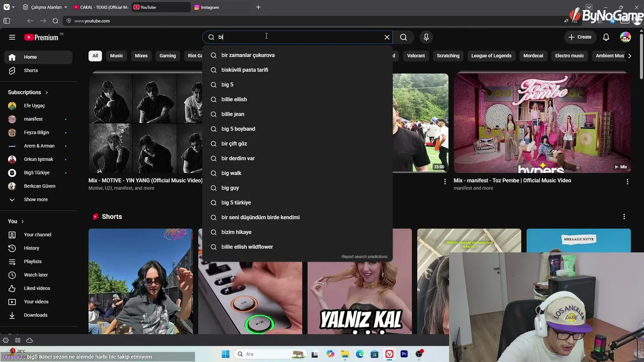Open Downloads in the sidebar
The height and width of the screenshot is (362, 644).
(38, 315)
